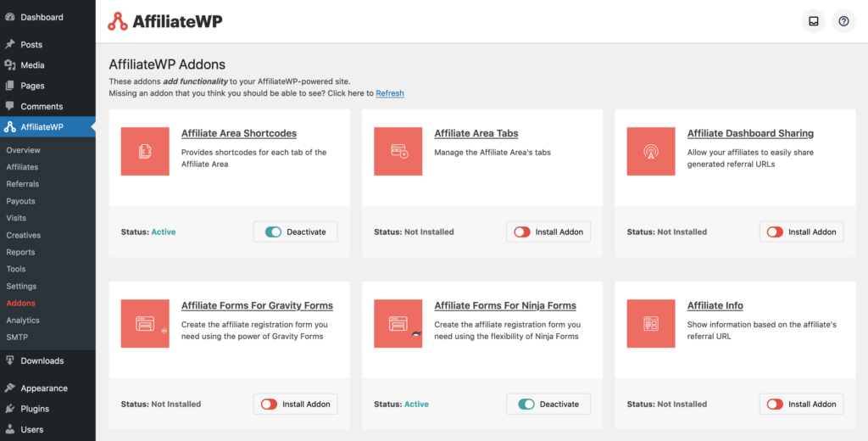Viewport: 868px width, 441px height.
Task: Click Affiliate Area Tabs addon thumbnail
Action: pos(398,151)
